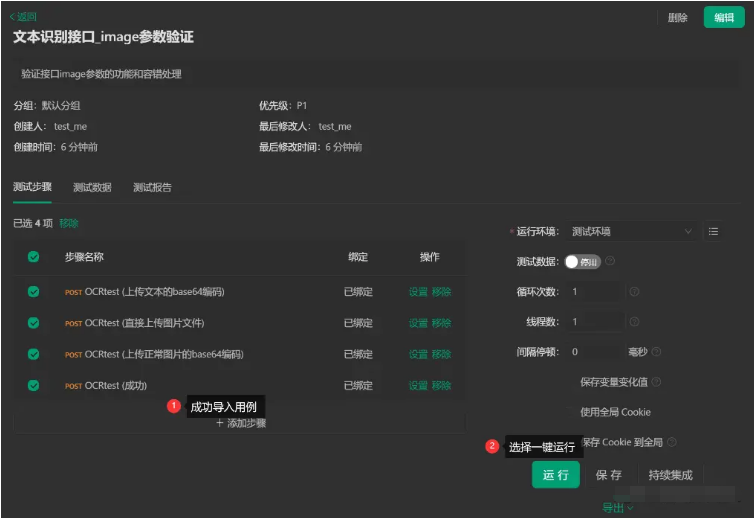Click the 循环次数 input field
Image resolution: width=754 pixels, height=518 pixels.
point(594,291)
